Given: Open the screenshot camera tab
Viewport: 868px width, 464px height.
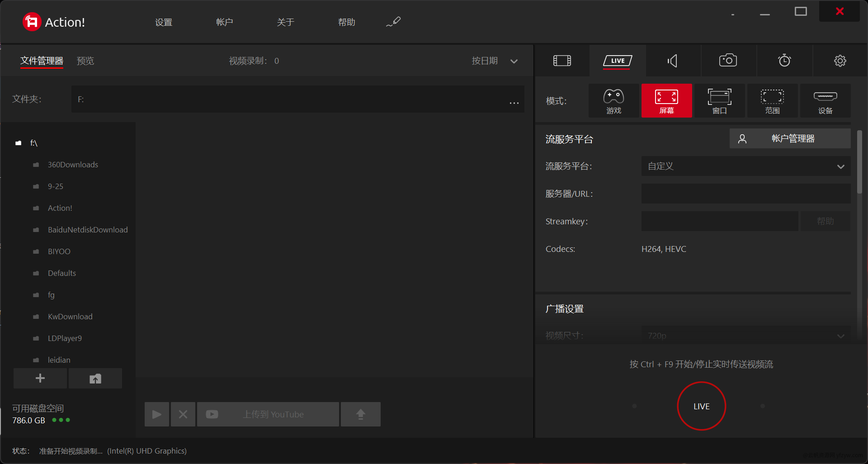Looking at the screenshot, I should point(728,61).
